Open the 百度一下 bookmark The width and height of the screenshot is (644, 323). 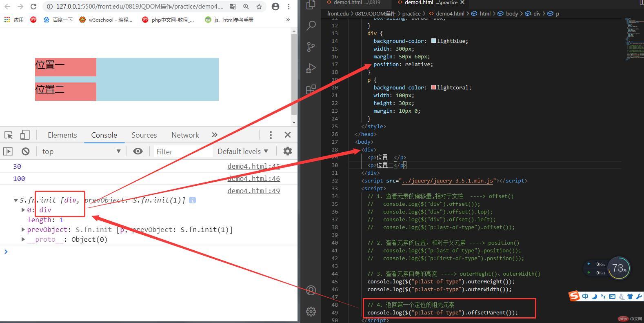click(58, 20)
